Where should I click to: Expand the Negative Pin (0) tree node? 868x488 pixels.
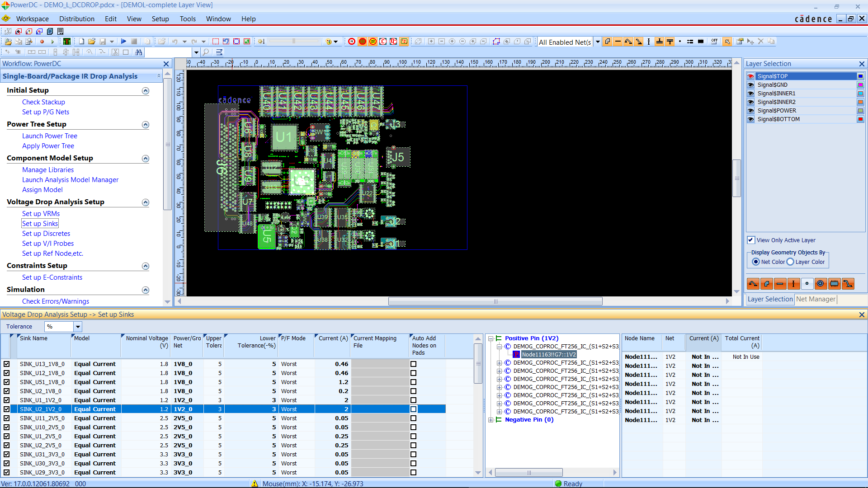coord(491,420)
